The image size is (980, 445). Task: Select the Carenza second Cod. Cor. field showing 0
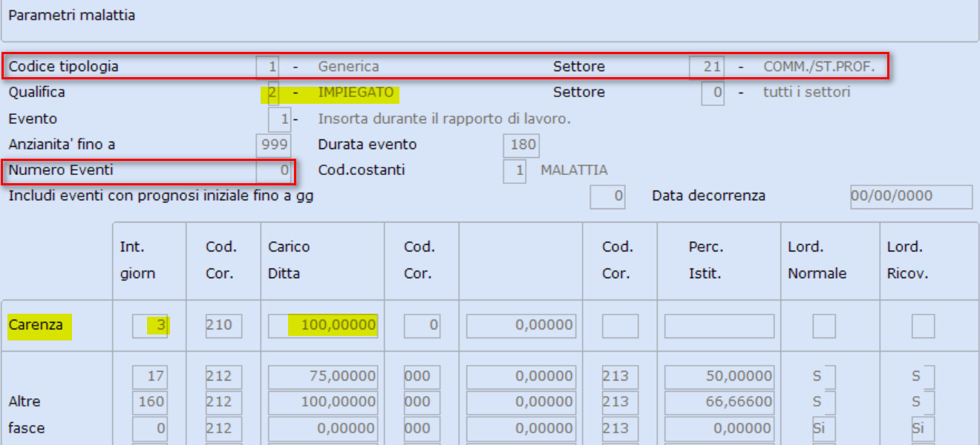pos(422,326)
